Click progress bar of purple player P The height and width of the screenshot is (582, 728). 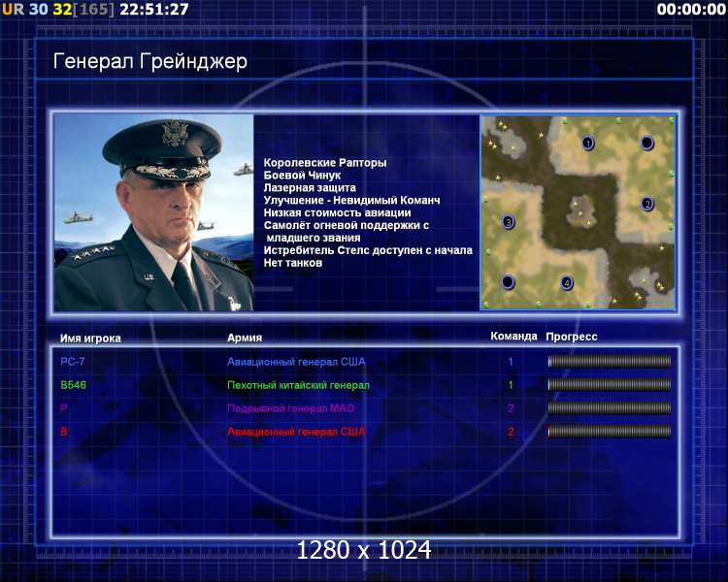coord(610,408)
